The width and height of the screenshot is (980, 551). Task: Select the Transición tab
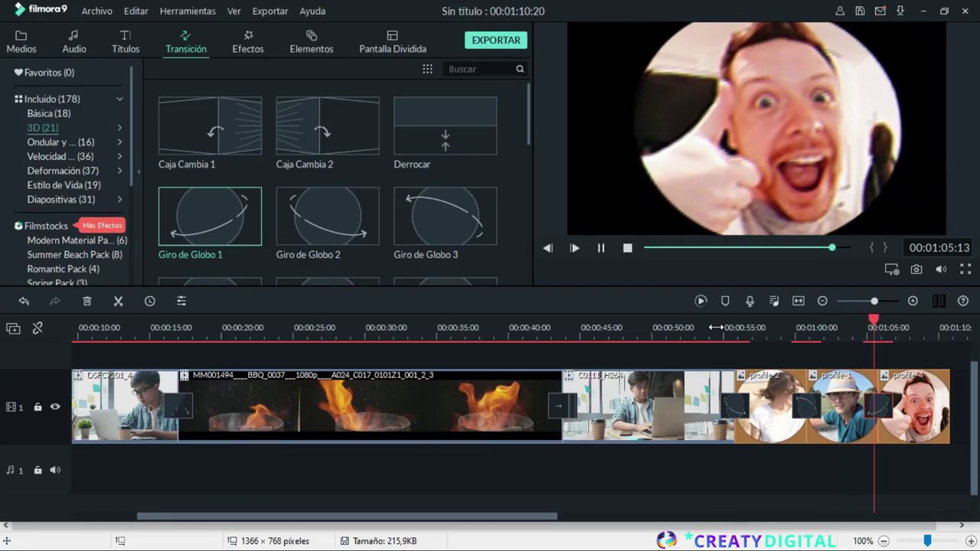click(x=186, y=41)
